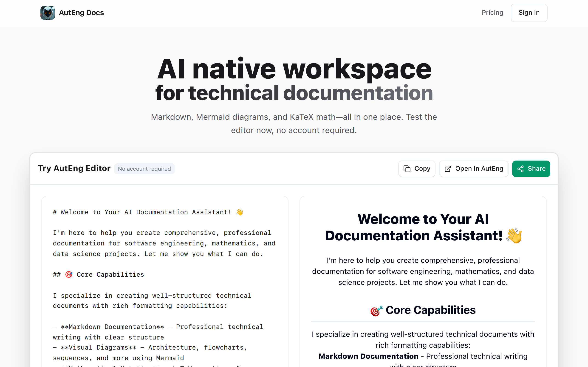
Task: Click the Core Capabilities line in the editor
Action: 110,275
